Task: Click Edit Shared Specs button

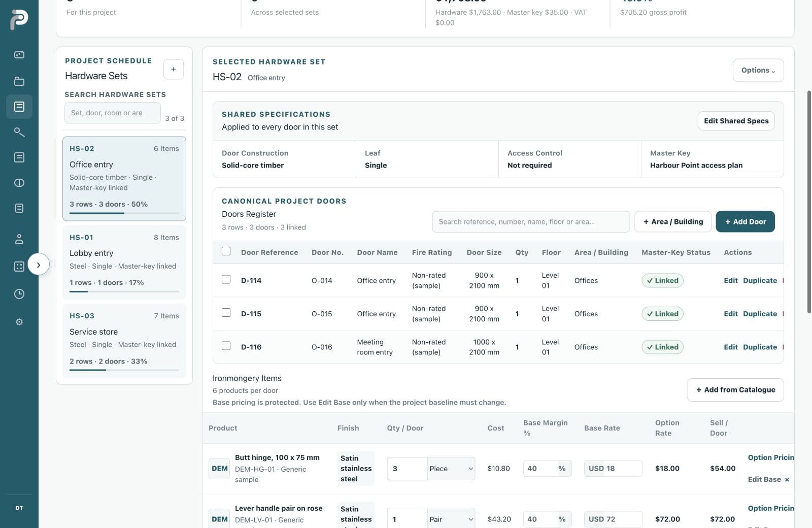Action: coord(736,121)
